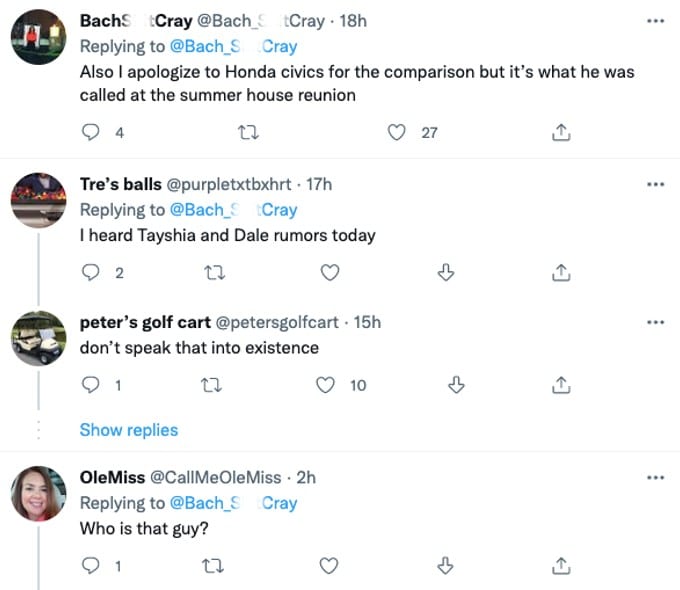Share the Honda civics apology tweet
Screen dimensions: 680x590
click(562, 132)
